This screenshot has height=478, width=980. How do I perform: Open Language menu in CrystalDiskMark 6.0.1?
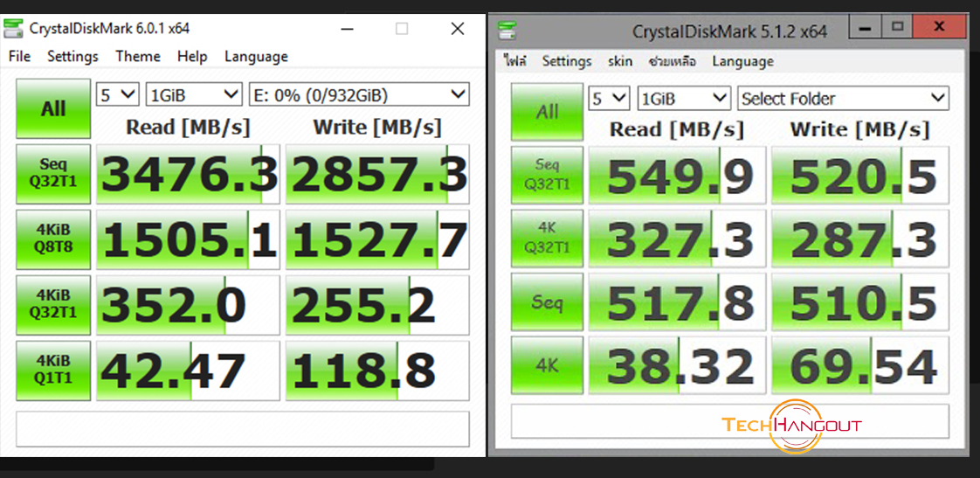(256, 56)
